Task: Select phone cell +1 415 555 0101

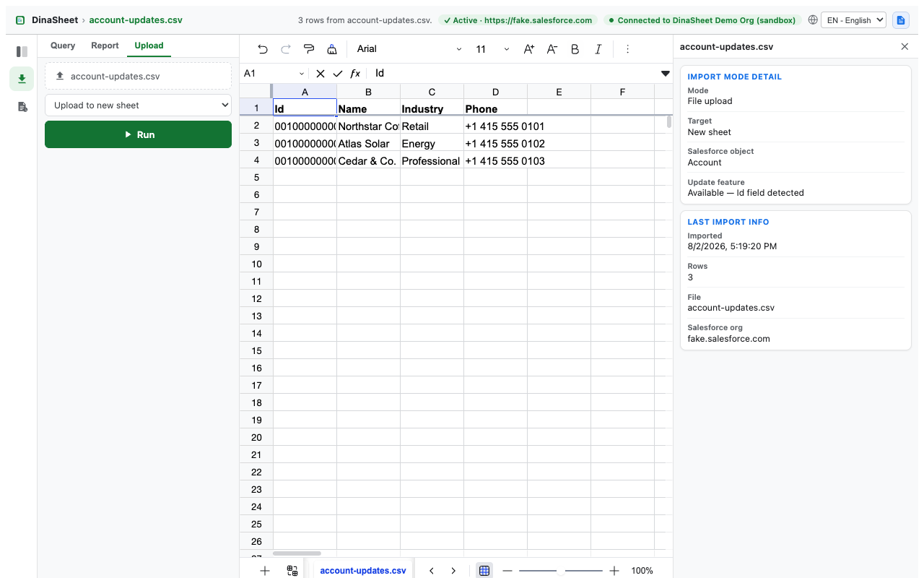Action: pyautogui.click(x=495, y=126)
